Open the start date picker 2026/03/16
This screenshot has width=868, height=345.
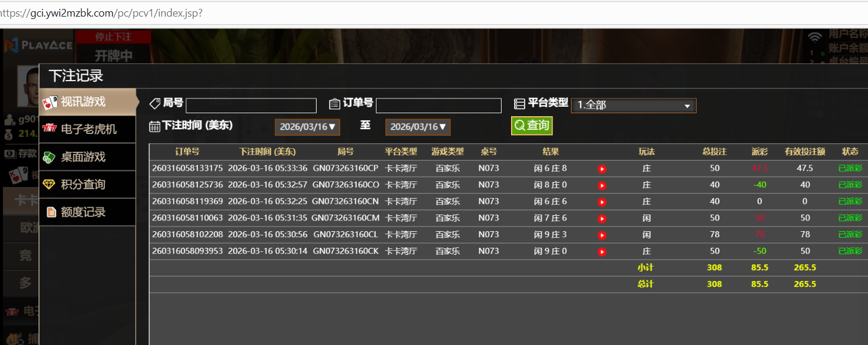pos(307,127)
